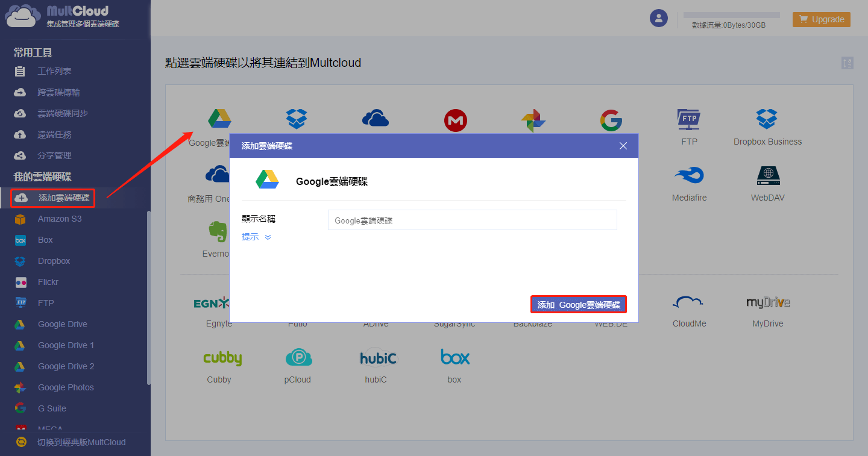
Task: Choose Cubby in the cloud grid
Action: 222,366
